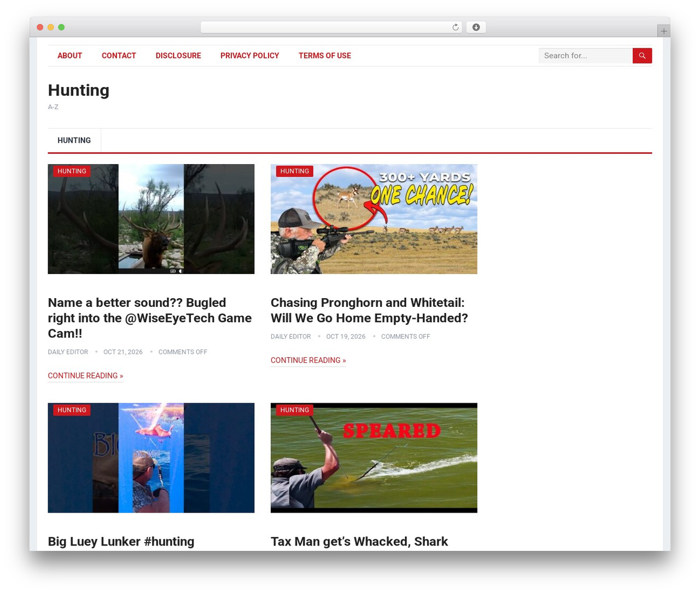This screenshot has height=593, width=700.
Task: Open 'Name a better sound??' post title
Action: pos(150,318)
